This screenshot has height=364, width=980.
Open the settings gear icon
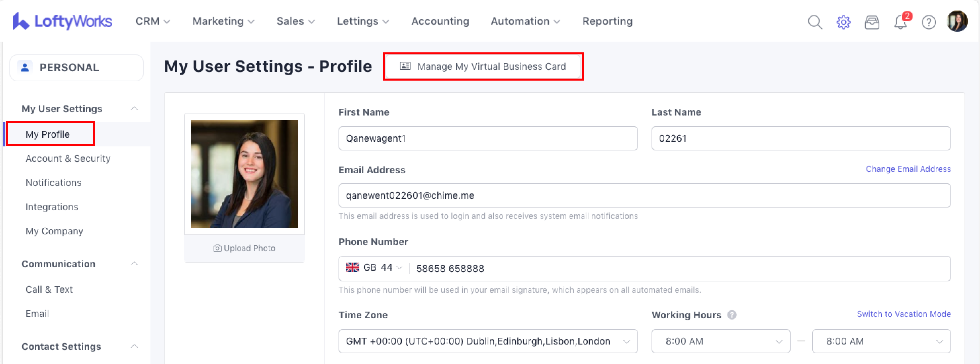(x=843, y=22)
